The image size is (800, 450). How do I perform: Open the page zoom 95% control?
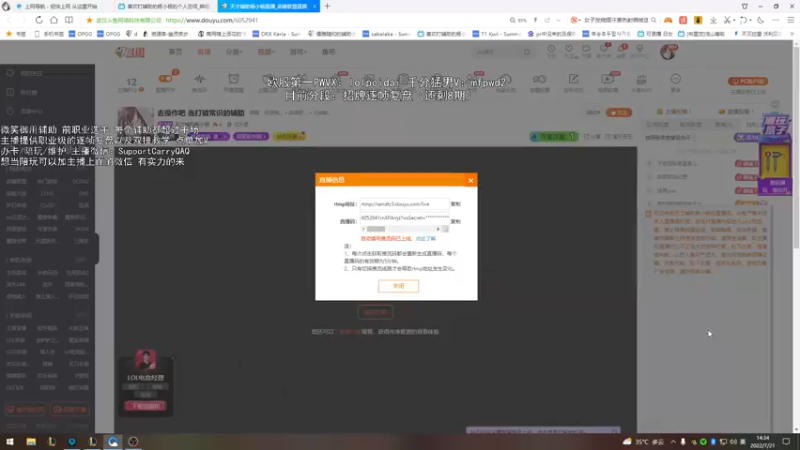coord(518,20)
